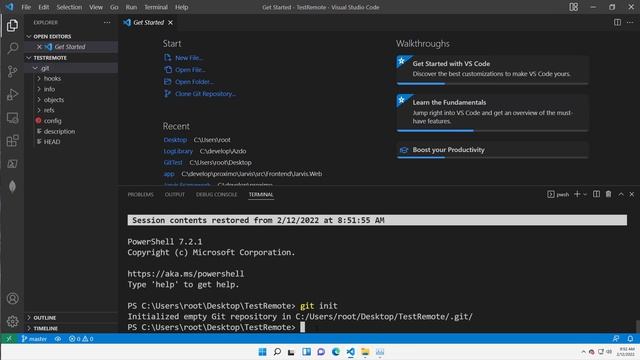Expand the objects folder
Viewport: 640px width, 360px height.
[71, 100]
